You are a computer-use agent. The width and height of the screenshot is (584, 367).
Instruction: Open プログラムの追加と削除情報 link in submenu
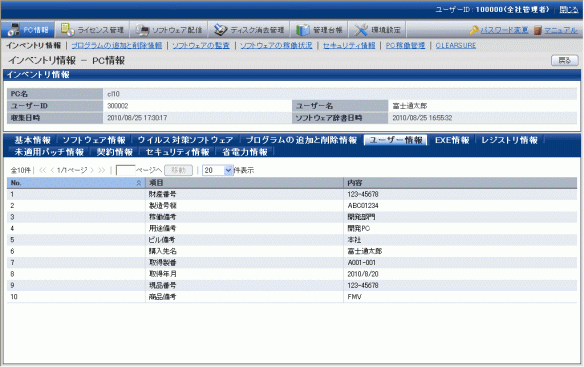pos(117,45)
